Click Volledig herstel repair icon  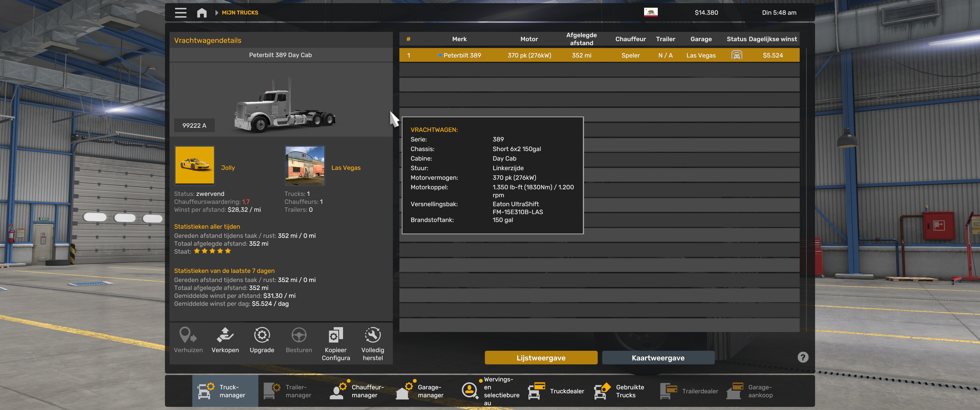point(372,335)
